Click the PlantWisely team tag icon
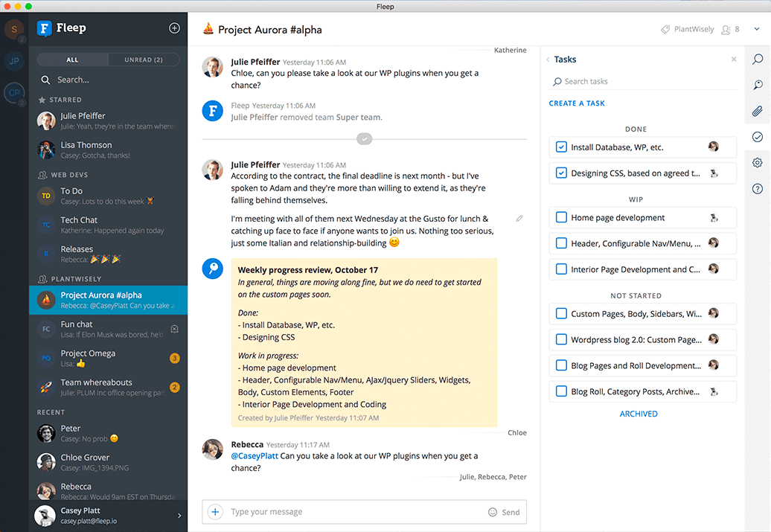 coord(665,30)
